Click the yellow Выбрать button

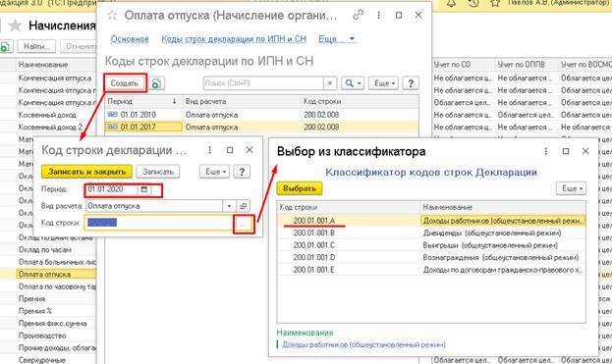(x=300, y=188)
